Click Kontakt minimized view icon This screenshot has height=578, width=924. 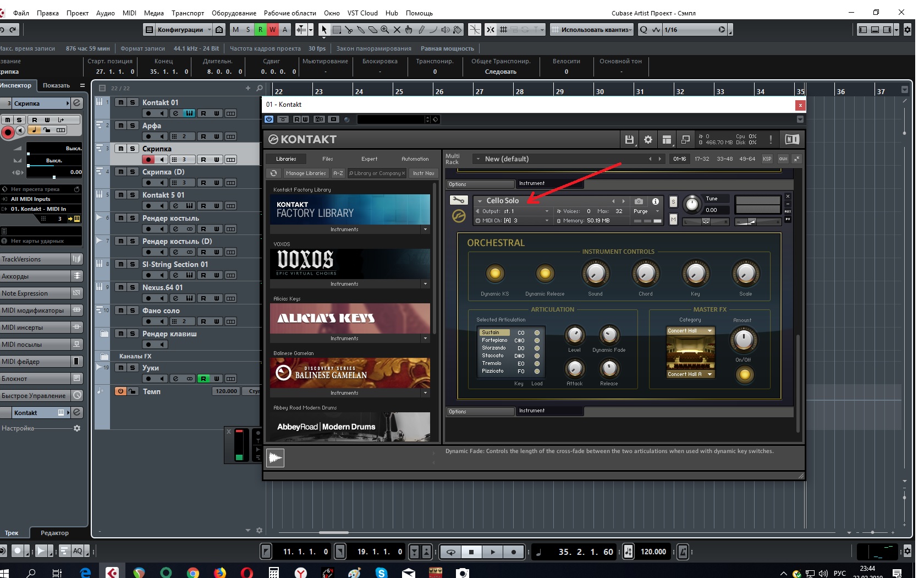[x=685, y=140]
